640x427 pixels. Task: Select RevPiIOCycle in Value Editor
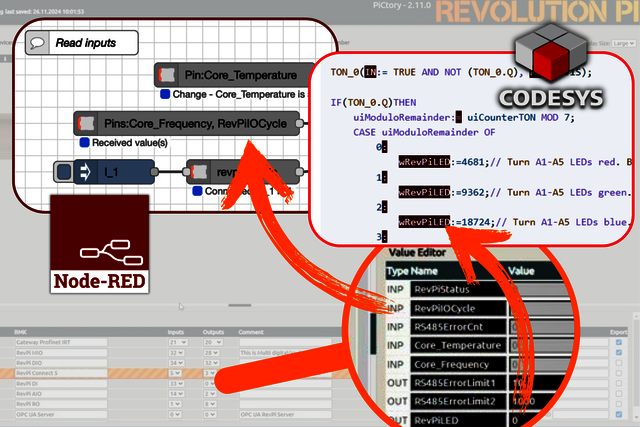(x=458, y=308)
